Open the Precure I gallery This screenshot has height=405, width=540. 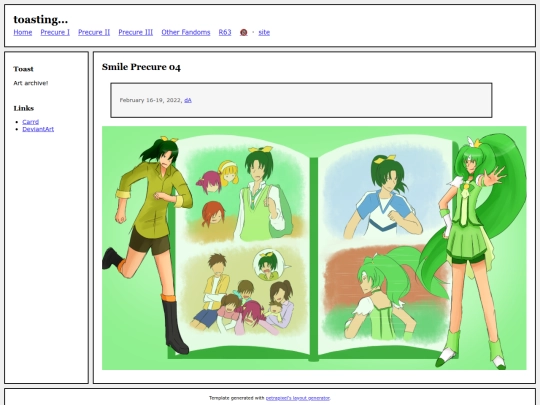(x=55, y=32)
